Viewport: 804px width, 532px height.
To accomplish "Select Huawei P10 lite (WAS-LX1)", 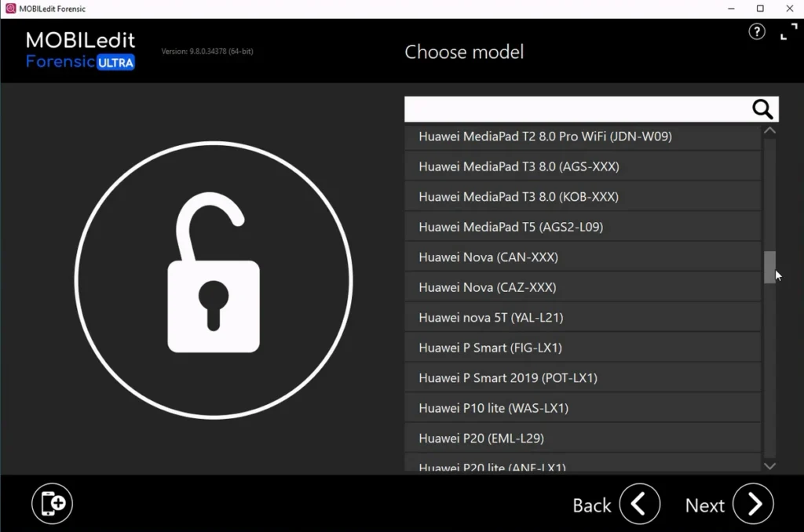I will [x=583, y=409].
